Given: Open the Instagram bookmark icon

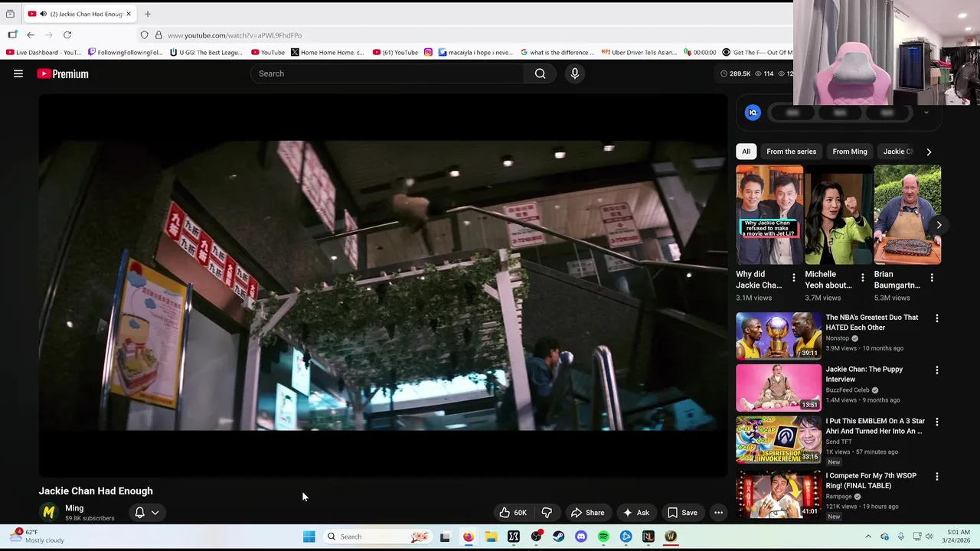Looking at the screenshot, I should point(428,52).
